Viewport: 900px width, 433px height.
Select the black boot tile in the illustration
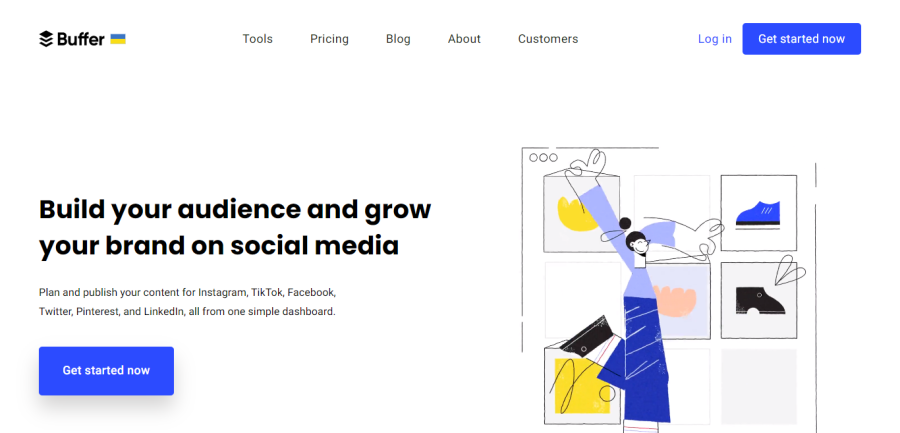[758, 299]
